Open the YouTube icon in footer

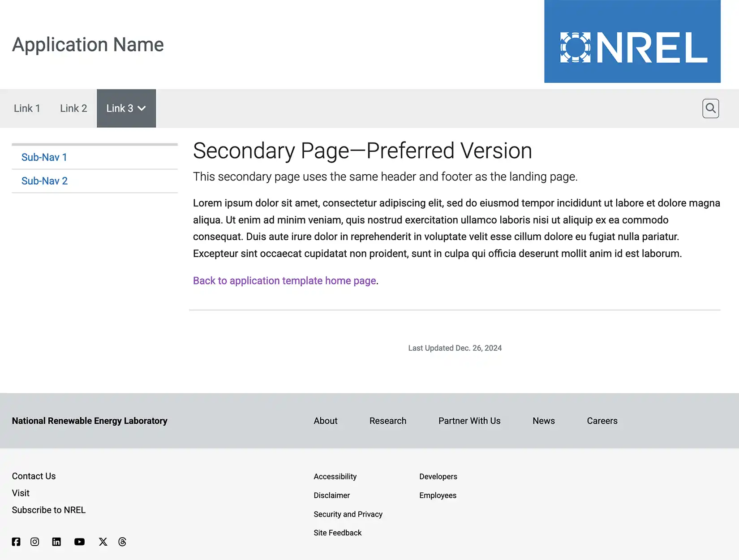79,542
